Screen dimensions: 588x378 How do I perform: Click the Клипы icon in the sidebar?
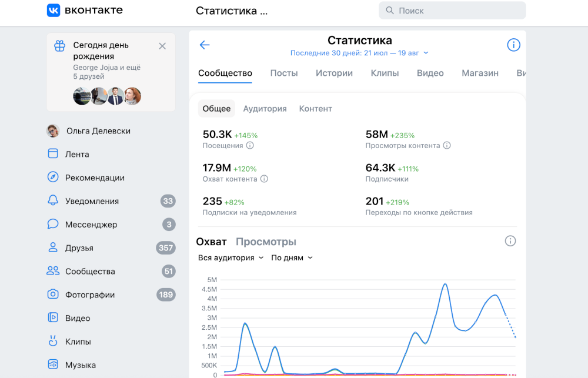53,341
